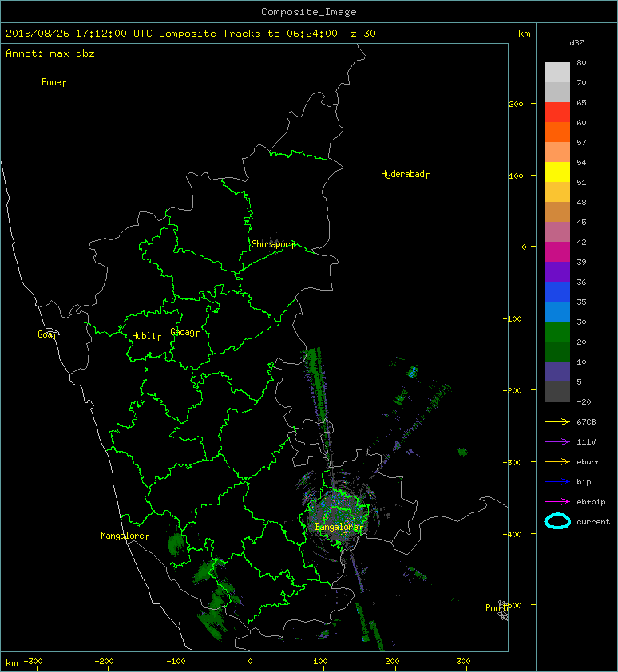618x672 pixels.
Task: Click the 'Composite_Image' title text
Action: pos(309,12)
